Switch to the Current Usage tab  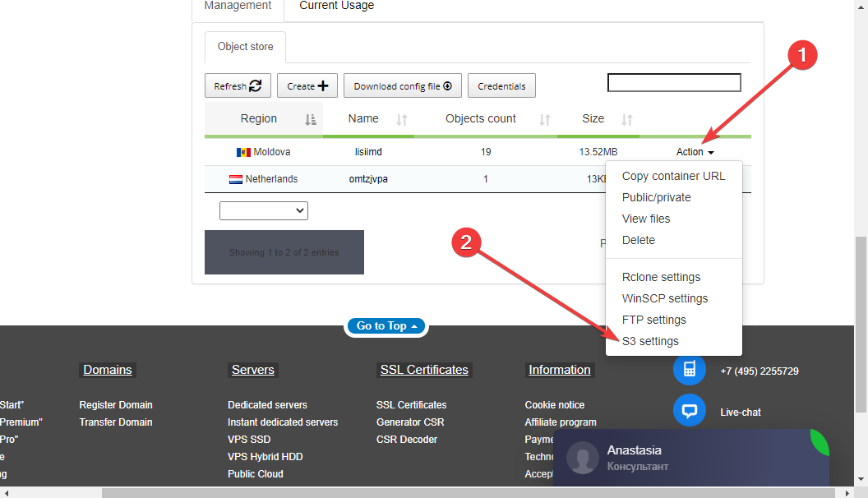coord(336,6)
